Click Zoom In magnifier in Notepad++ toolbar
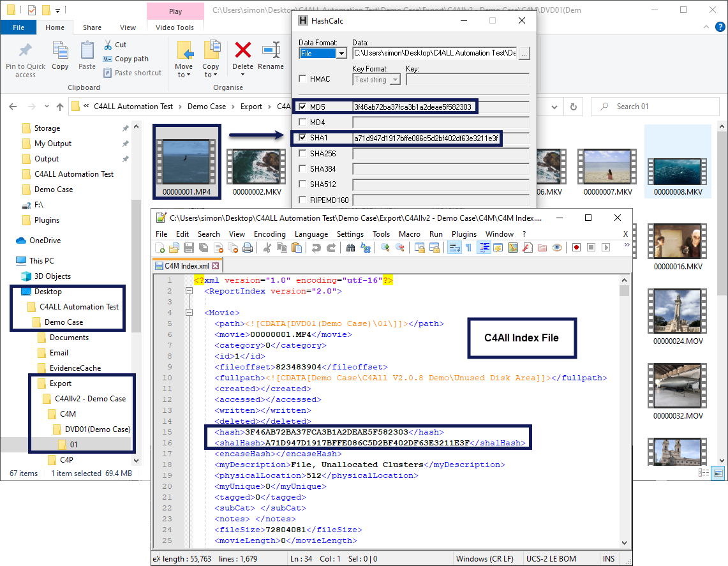 coord(385,248)
